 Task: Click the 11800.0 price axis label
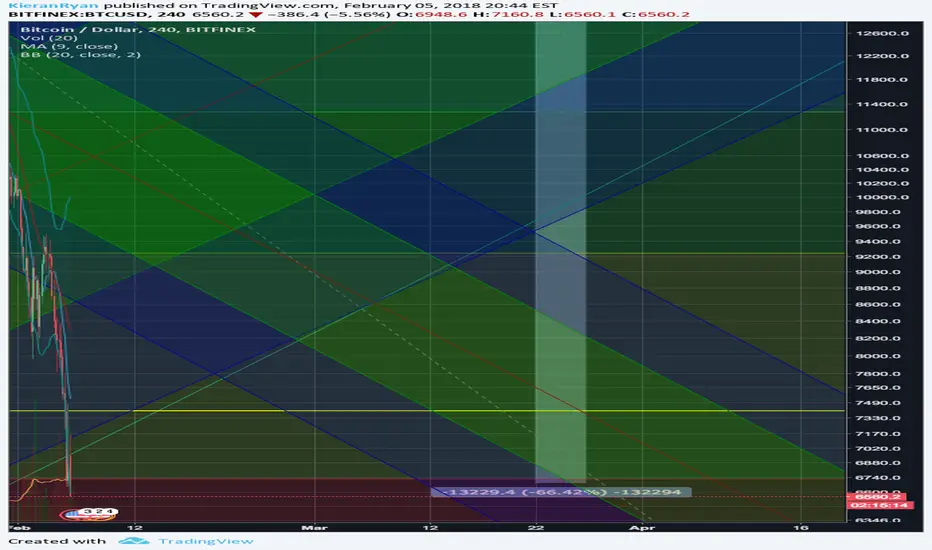click(882, 80)
